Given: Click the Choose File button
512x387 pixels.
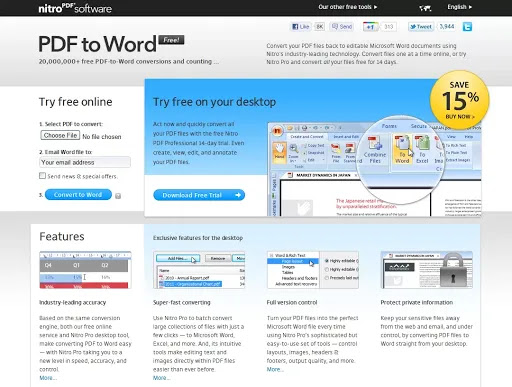Looking at the screenshot, I should tap(60, 135).
